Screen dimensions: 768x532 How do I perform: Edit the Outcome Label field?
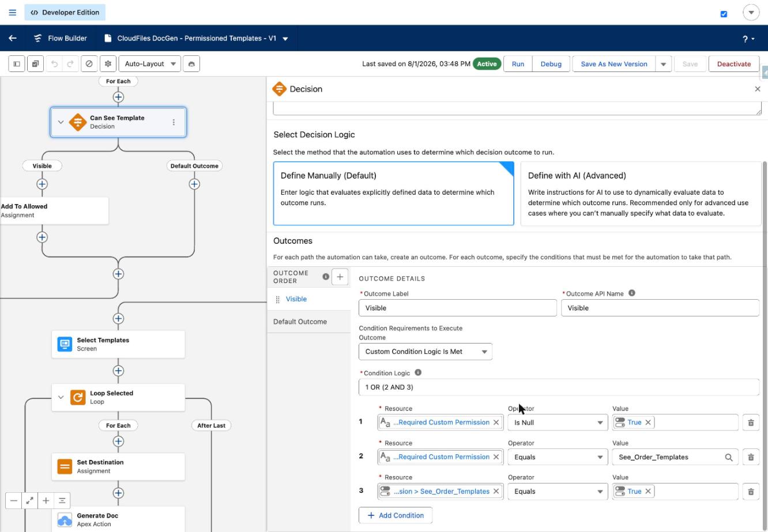458,308
